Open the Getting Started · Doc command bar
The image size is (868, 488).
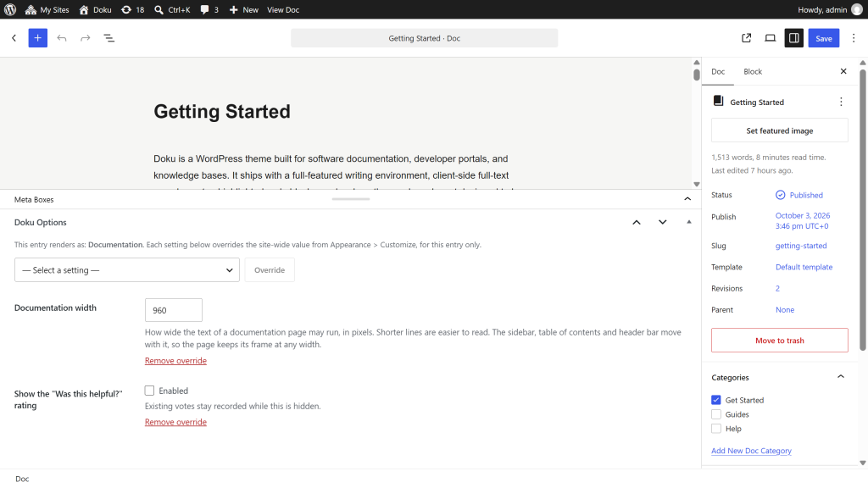(424, 38)
